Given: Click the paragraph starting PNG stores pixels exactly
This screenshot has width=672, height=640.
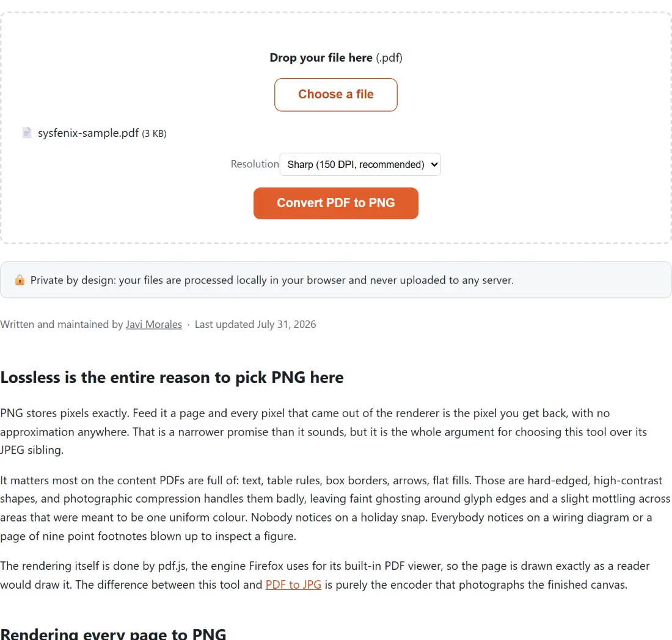Looking at the screenshot, I should click(x=324, y=431).
